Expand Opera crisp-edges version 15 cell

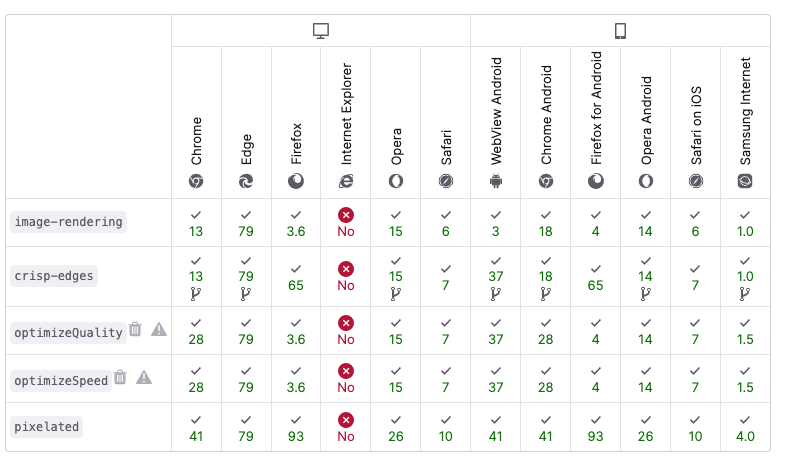click(x=396, y=277)
